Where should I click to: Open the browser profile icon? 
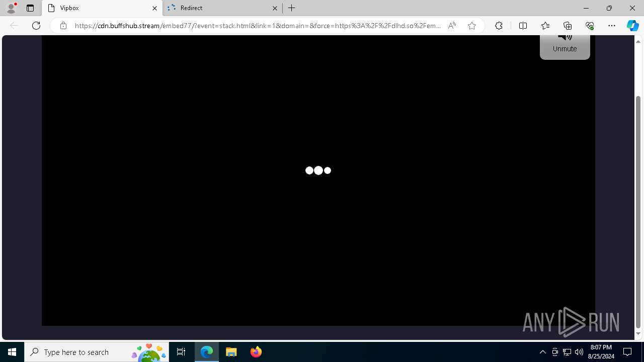(11, 8)
